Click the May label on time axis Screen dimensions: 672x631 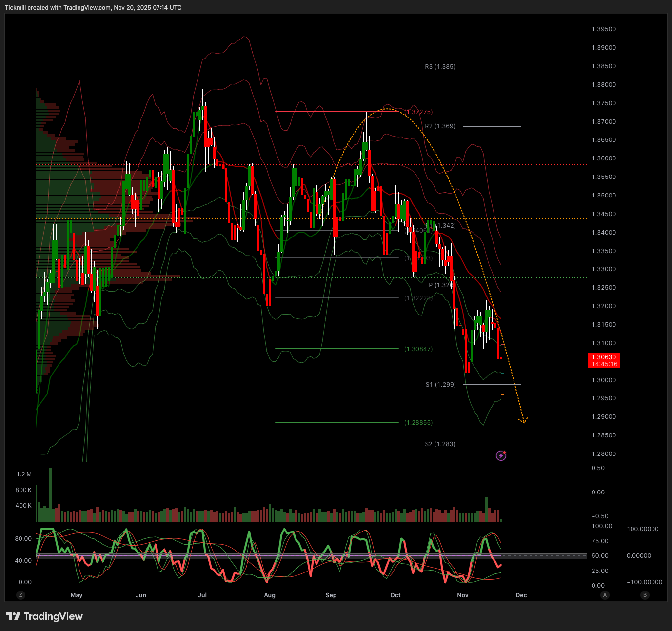point(77,595)
